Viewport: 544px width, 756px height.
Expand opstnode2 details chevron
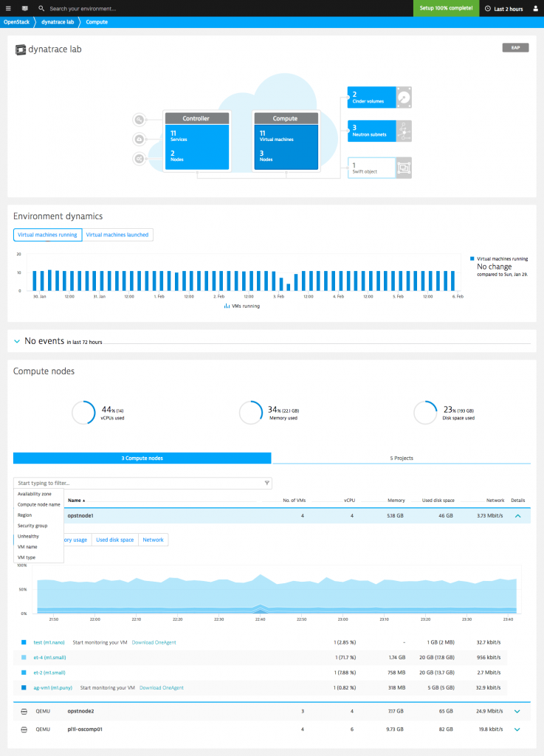[517, 711]
